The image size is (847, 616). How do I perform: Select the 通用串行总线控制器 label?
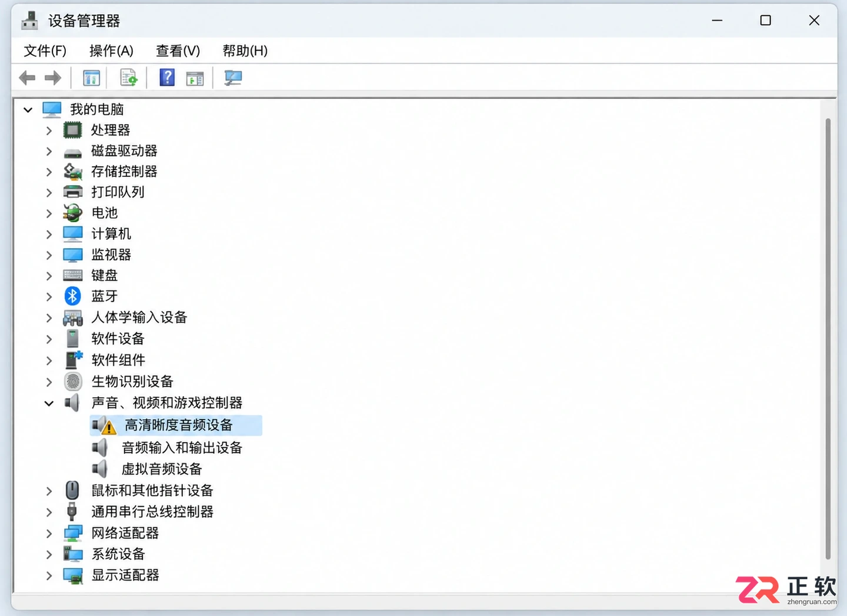coord(152,512)
